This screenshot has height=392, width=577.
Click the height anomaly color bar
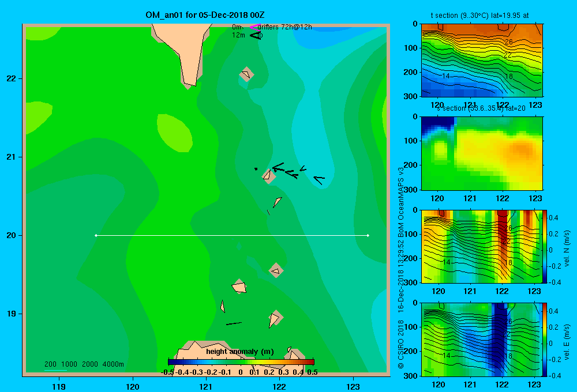pyautogui.click(x=241, y=362)
